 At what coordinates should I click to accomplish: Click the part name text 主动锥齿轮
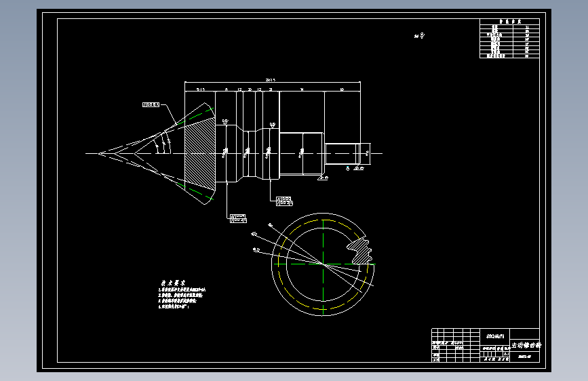(x=526, y=345)
